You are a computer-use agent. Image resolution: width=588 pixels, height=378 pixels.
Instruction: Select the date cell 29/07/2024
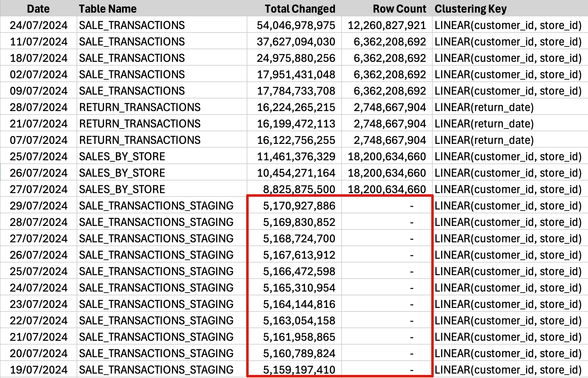[x=38, y=205]
